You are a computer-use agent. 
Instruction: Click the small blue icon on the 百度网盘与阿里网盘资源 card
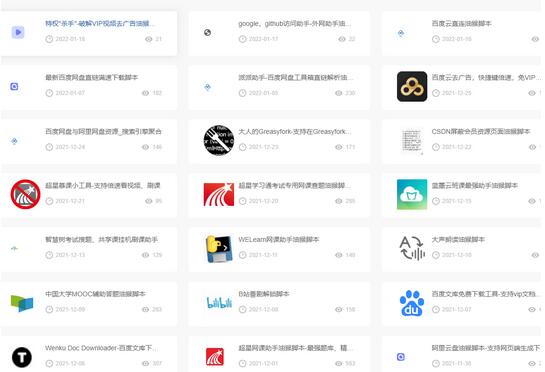14,141
